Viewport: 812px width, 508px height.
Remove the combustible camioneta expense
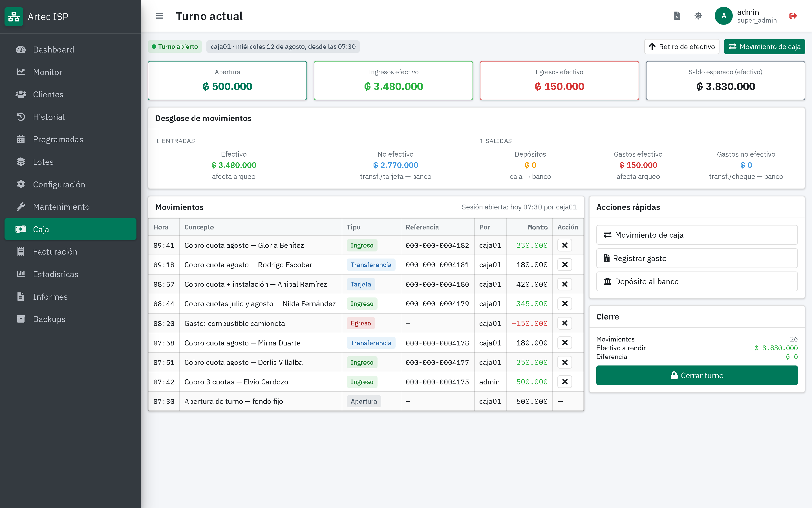tap(564, 323)
